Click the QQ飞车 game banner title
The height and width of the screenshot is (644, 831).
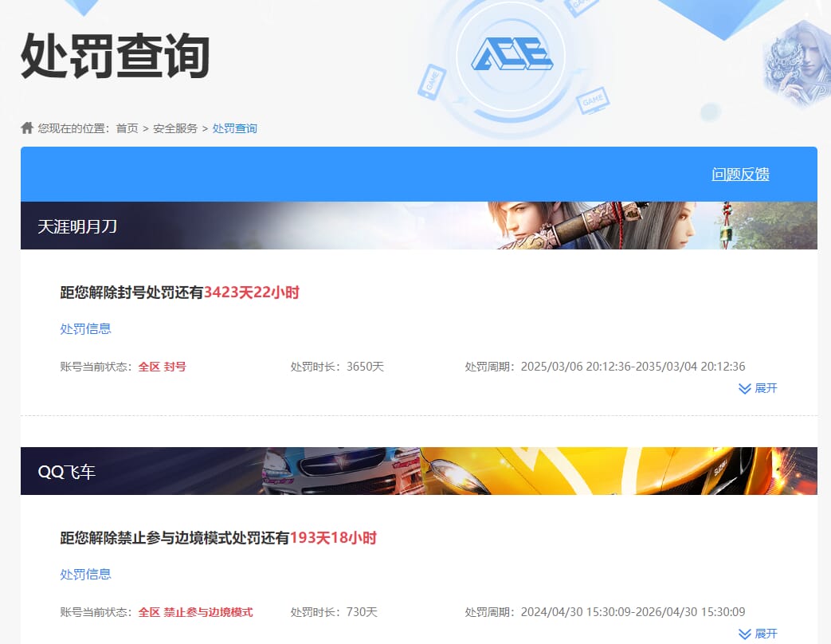[67, 472]
